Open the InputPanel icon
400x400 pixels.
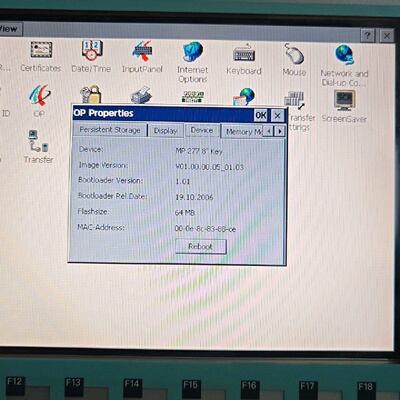pyautogui.click(x=142, y=57)
